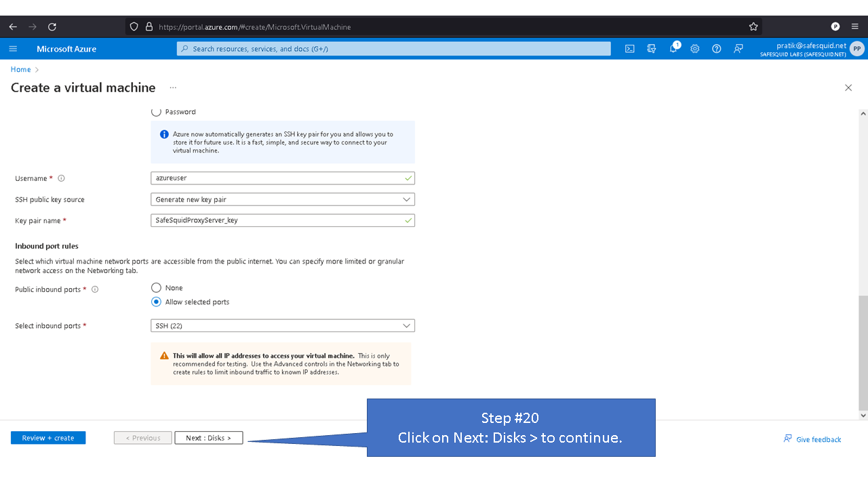Screen dimensions: 868x488
Task: Open the ellipsis menu beside page title
Action: 173,87
